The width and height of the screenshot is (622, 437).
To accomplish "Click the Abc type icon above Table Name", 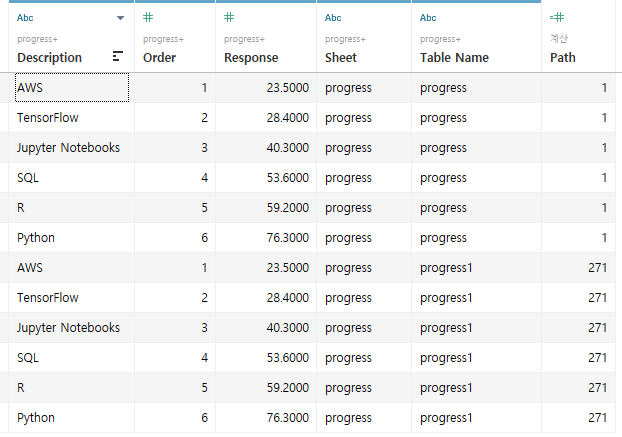I will tap(428, 18).
